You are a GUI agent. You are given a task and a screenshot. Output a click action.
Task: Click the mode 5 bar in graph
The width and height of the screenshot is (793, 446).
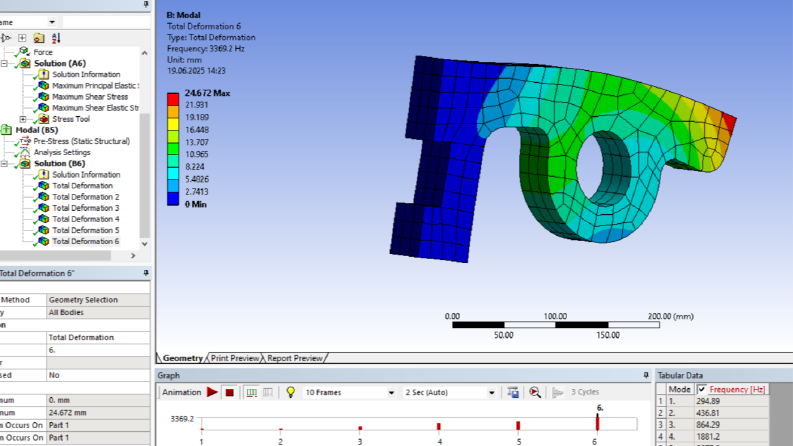[x=518, y=426]
